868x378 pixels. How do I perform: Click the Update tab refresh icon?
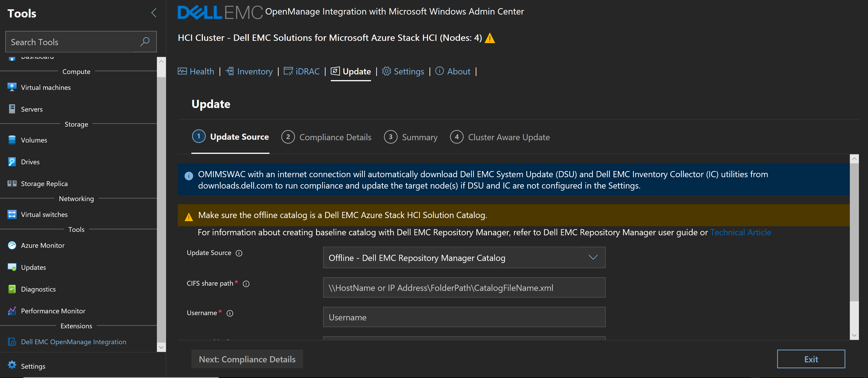[335, 71]
